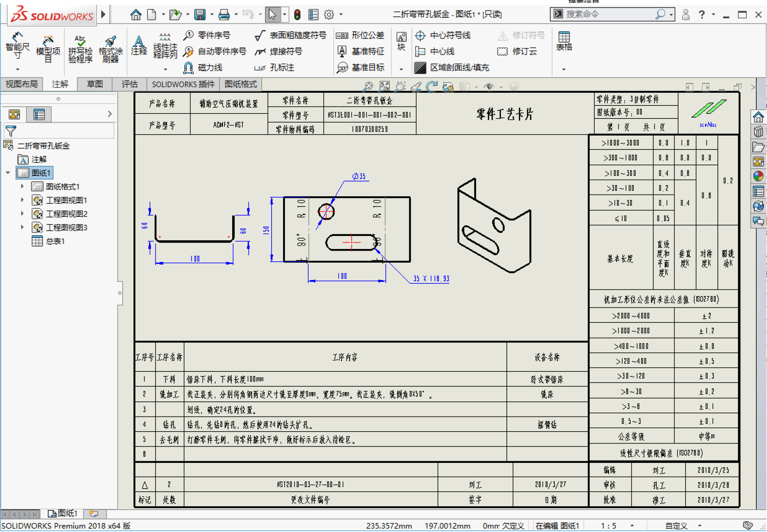
Task: Click the user login icon
Action: click(x=685, y=14)
